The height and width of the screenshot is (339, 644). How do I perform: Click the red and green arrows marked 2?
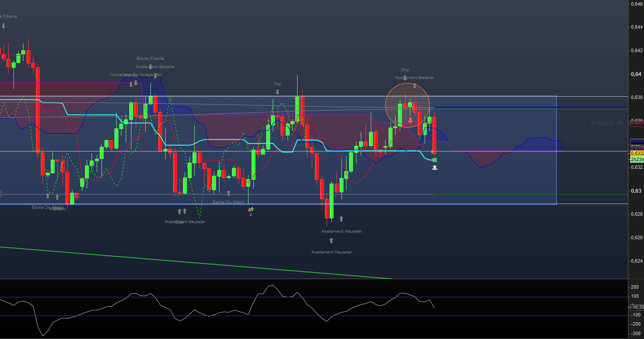pyautogui.click(x=250, y=209)
